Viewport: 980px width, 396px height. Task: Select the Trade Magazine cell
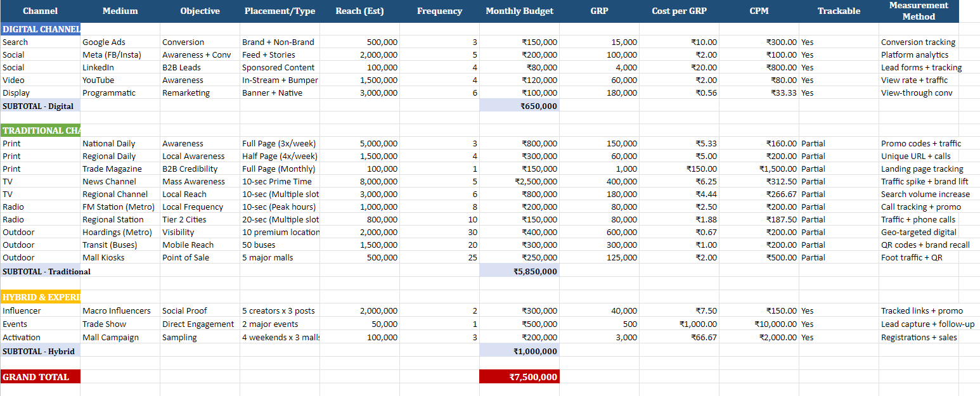[x=120, y=169]
